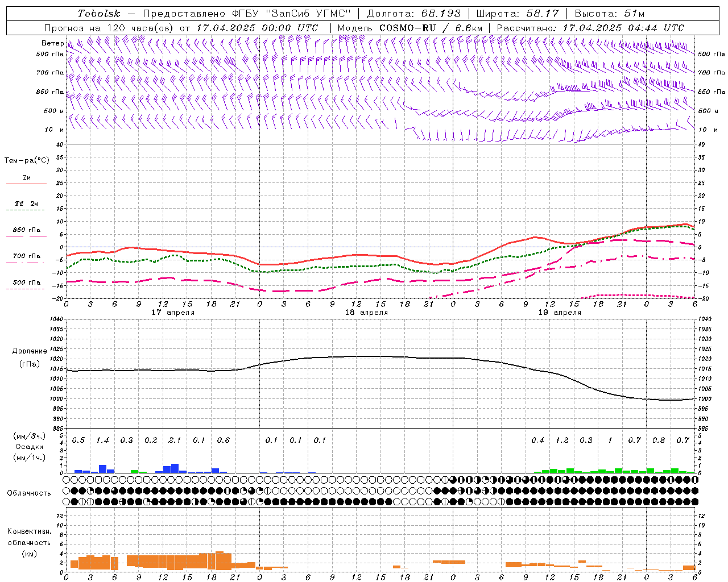
Task: Click the '19 апреля' date label
Action: click(560, 313)
